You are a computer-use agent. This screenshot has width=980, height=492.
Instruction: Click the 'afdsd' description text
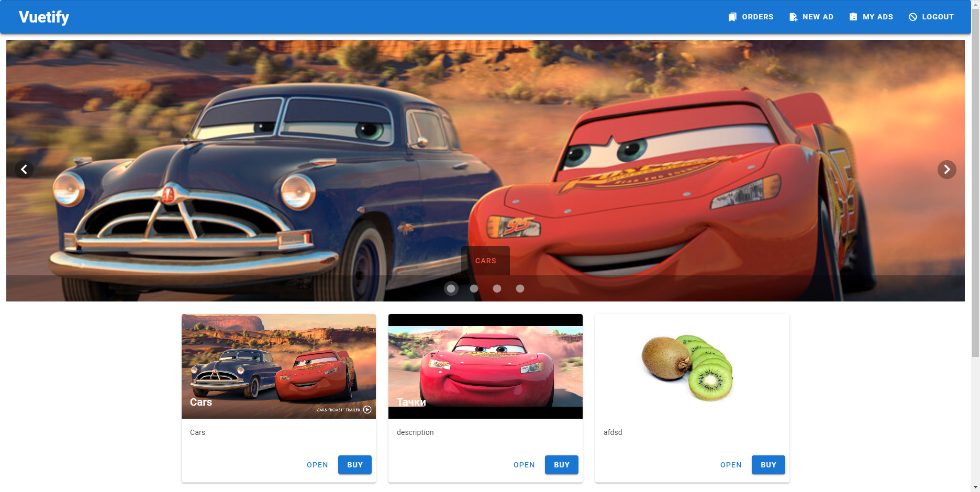(612, 432)
